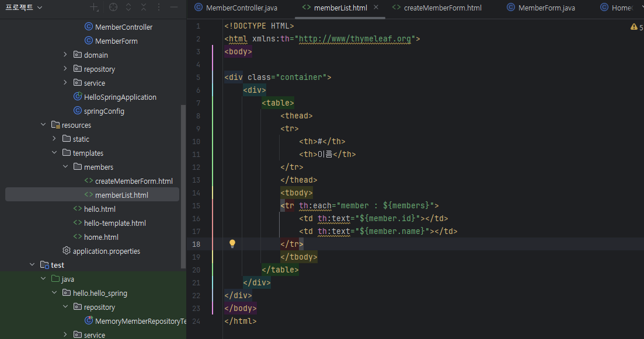The height and width of the screenshot is (339, 644).
Task: Click the closing </html> tag
Action: 241,321
